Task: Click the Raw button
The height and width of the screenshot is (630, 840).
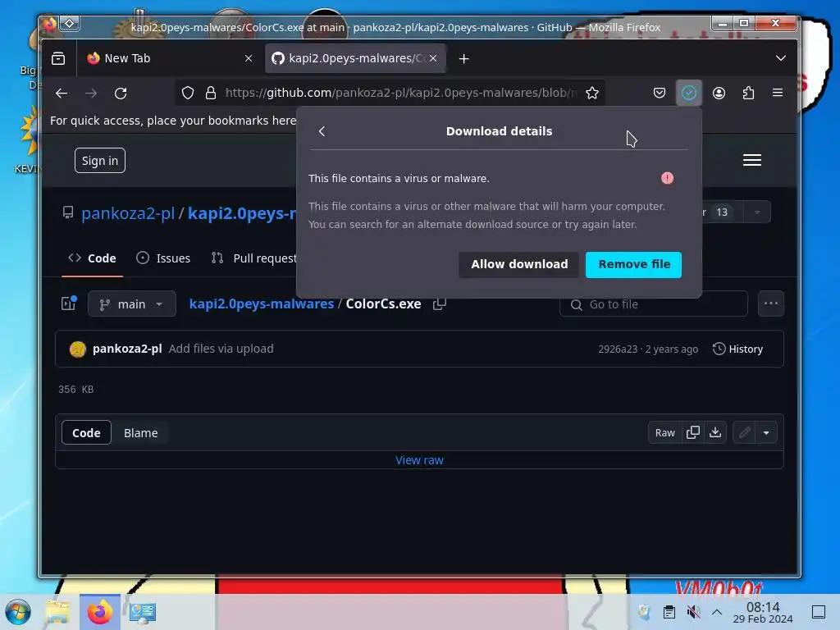Action: [x=664, y=433]
